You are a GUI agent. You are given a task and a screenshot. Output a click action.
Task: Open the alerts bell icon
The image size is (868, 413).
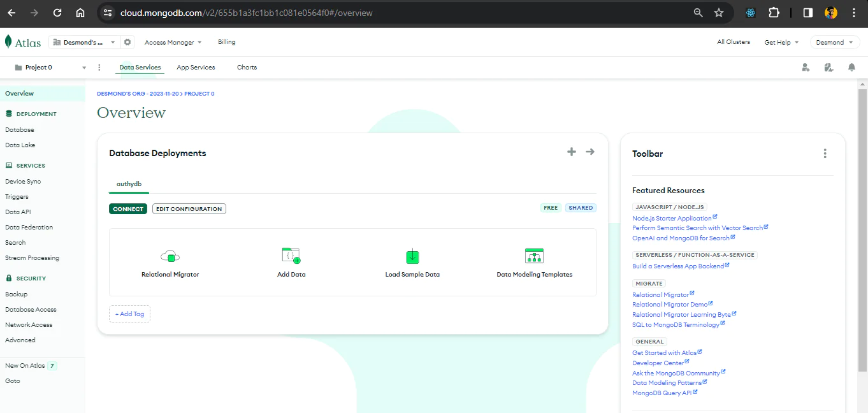click(851, 68)
